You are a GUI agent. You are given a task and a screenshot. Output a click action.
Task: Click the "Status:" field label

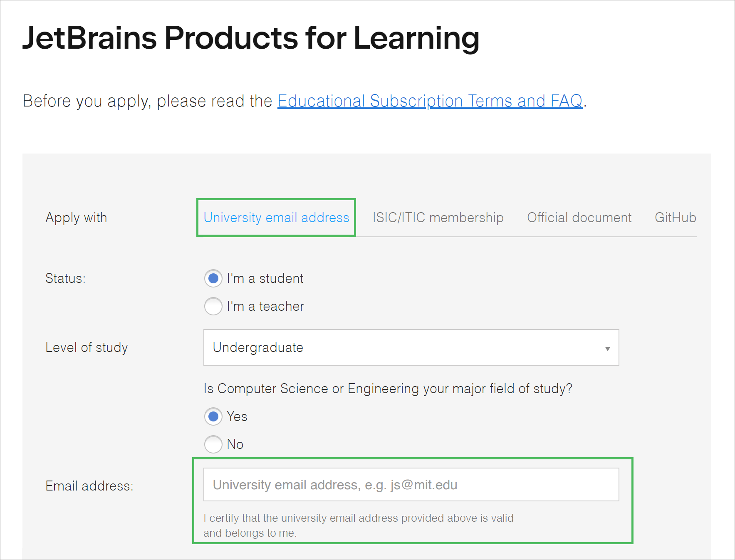pos(65,278)
